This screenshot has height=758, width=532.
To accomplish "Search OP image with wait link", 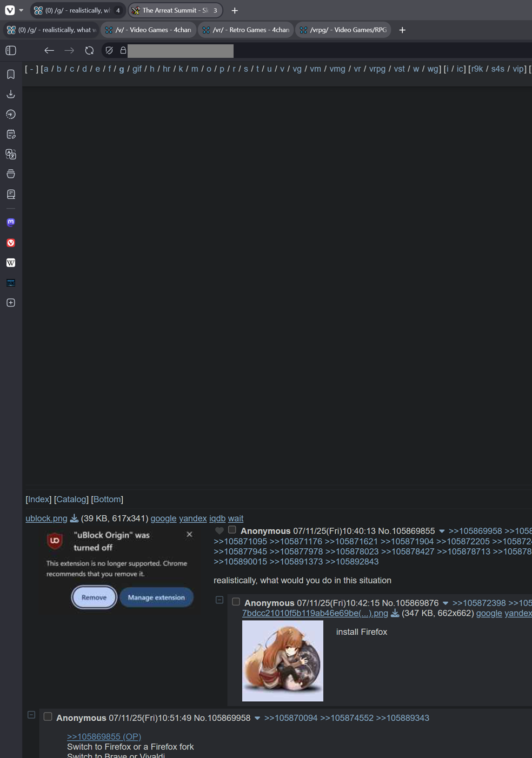I will [236, 518].
